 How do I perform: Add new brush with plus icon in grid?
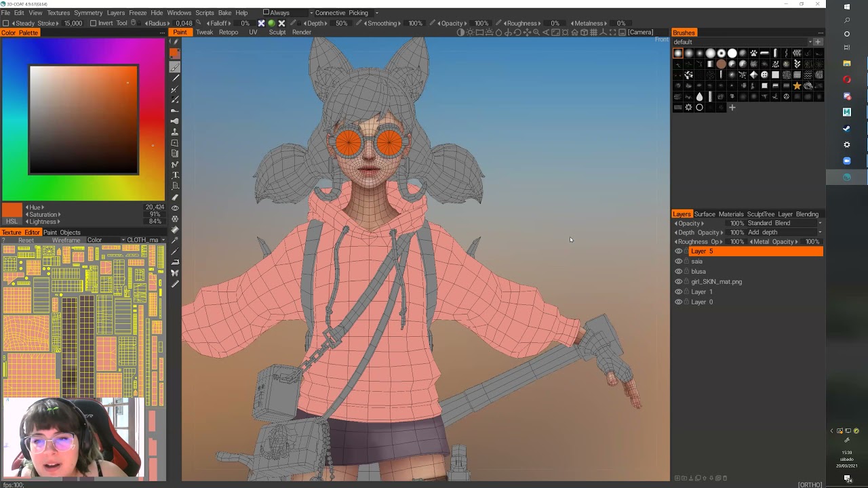[732, 107]
